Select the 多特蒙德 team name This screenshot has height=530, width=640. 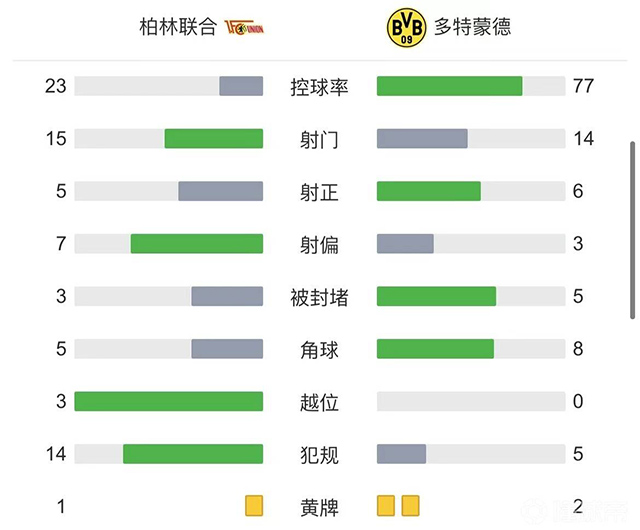coord(472,27)
